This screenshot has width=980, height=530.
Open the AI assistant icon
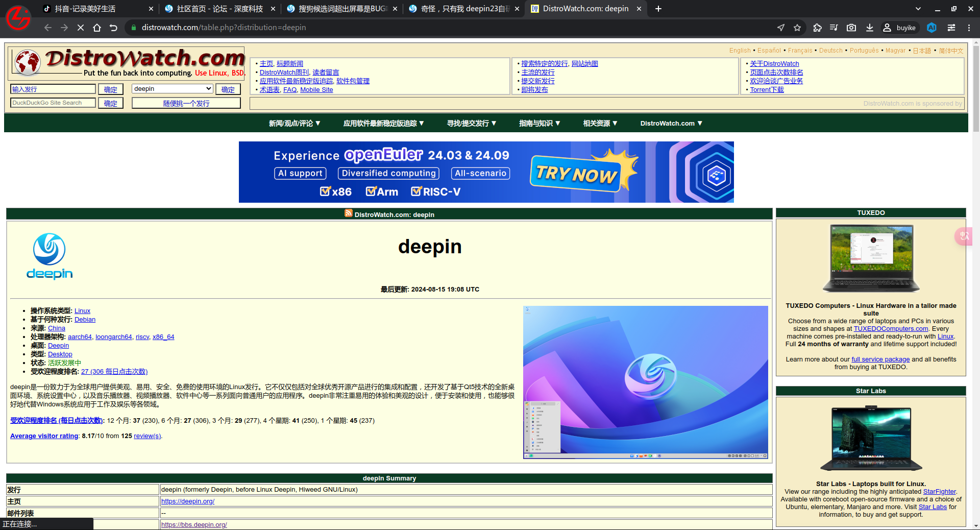(x=932, y=28)
